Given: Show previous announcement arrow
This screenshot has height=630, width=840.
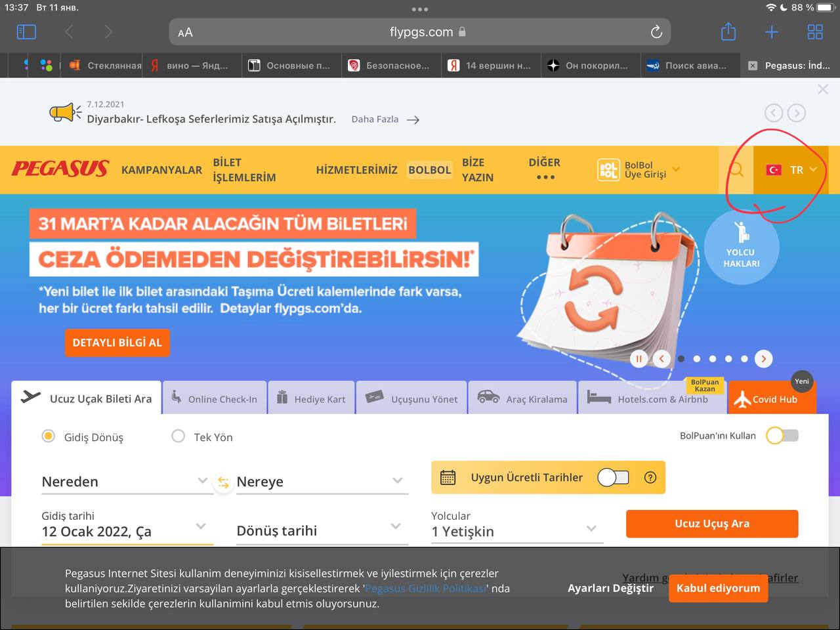Looking at the screenshot, I should tap(774, 113).
